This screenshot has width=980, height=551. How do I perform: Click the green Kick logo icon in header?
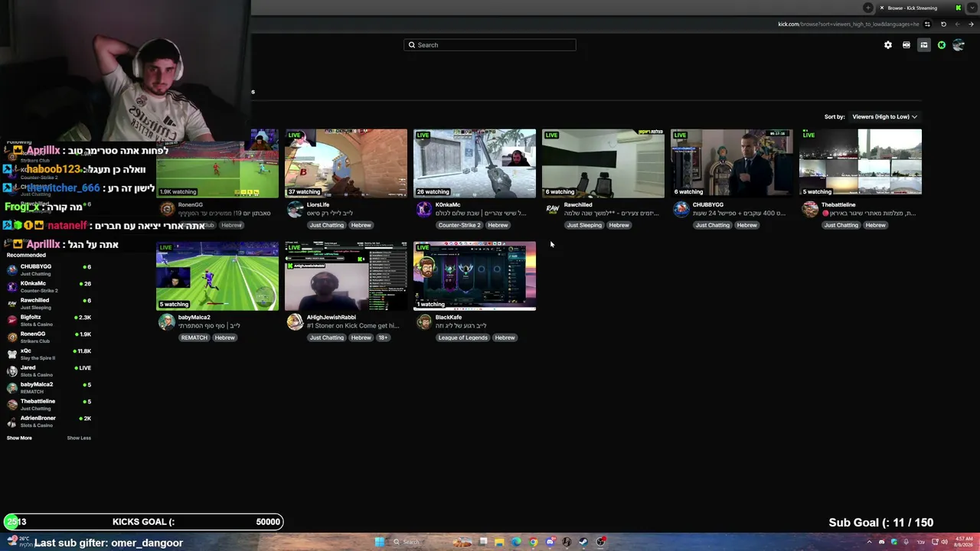942,45
